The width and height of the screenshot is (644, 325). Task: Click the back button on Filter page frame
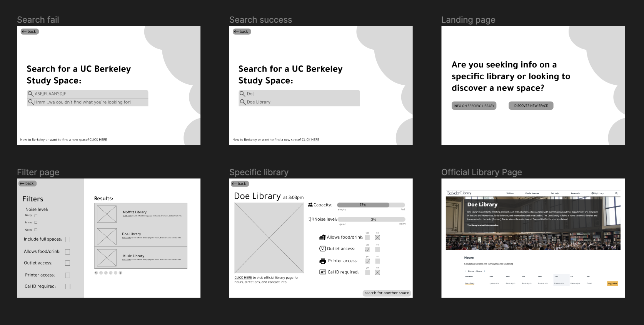28,183
